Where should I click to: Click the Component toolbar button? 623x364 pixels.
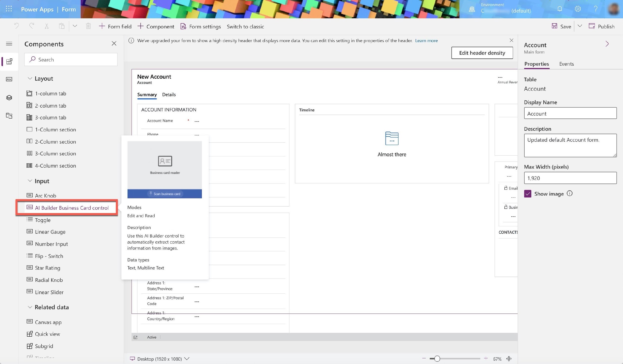[x=156, y=26]
